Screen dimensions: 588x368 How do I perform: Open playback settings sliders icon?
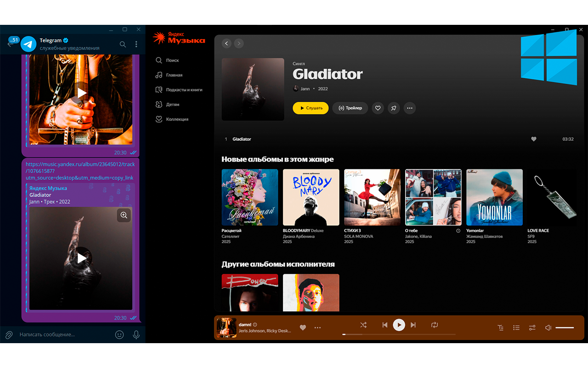532,328
